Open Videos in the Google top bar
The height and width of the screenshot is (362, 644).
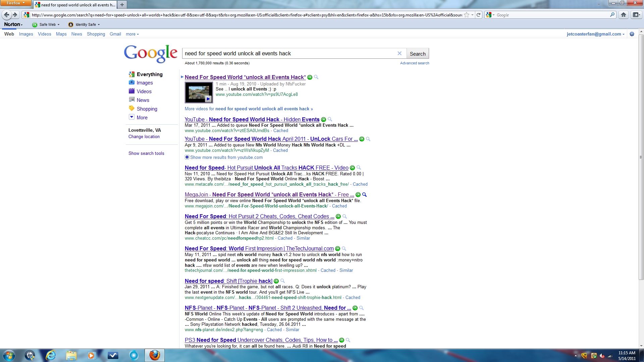tap(45, 34)
